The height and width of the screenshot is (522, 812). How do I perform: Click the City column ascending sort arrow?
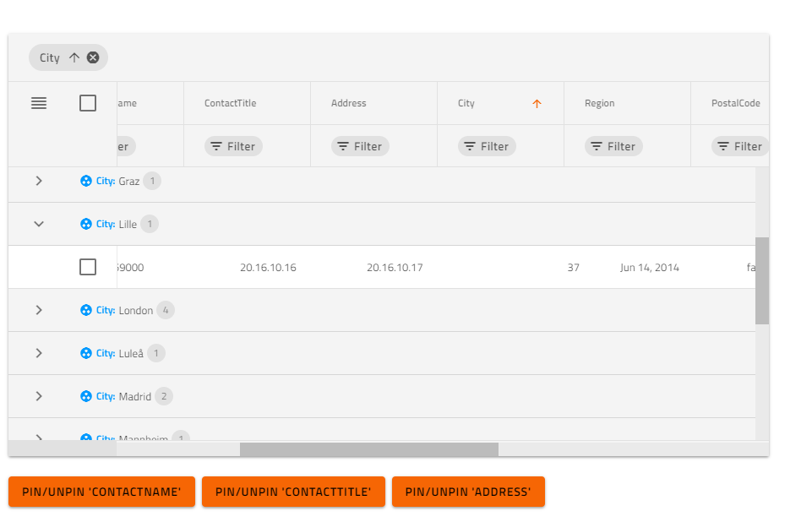click(537, 104)
